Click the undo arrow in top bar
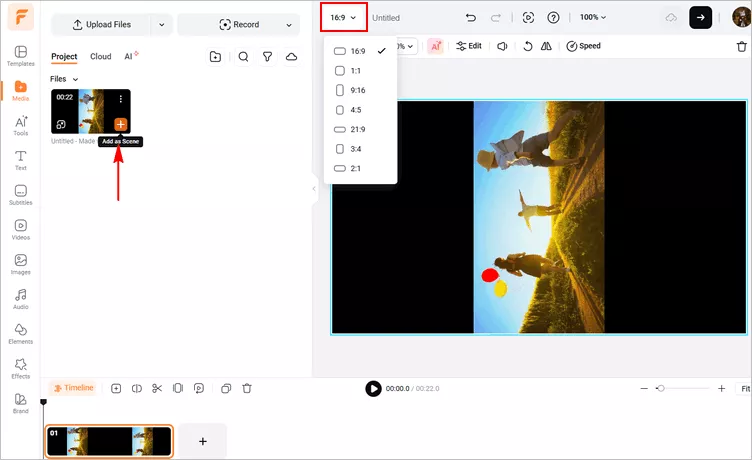752x460 pixels. pos(471,18)
